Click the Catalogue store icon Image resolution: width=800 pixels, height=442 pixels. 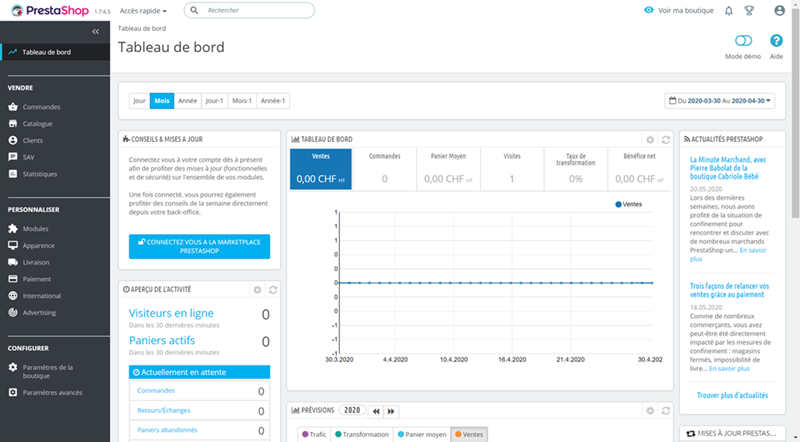pyautogui.click(x=13, y=124)
